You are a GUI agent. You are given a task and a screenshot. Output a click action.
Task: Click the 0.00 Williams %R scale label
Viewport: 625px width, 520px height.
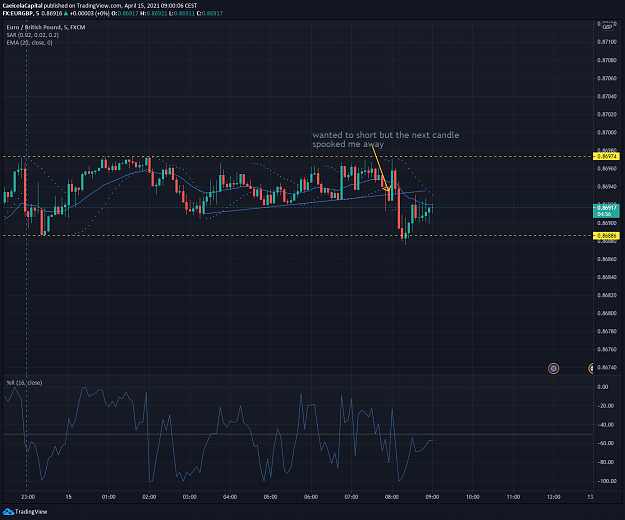click(x=603, y=387)
